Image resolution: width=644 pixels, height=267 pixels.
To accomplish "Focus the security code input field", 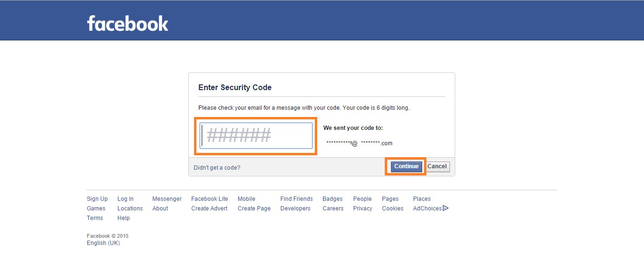I will (256, 136).
